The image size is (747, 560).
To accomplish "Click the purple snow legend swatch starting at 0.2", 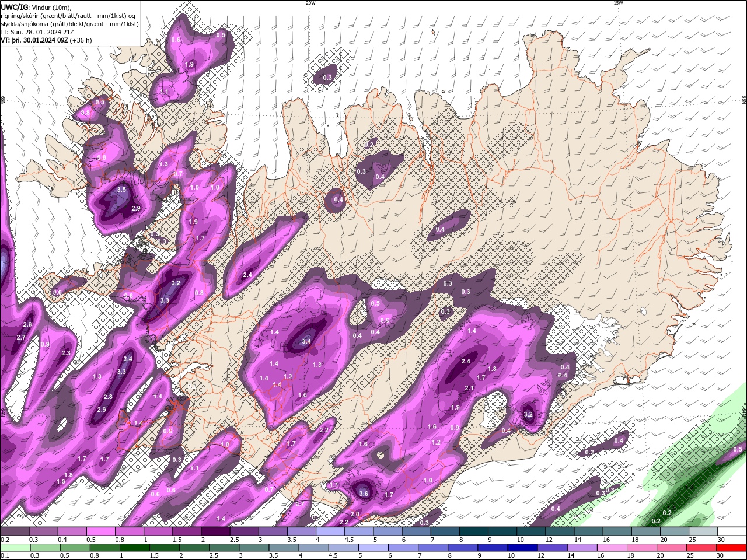I will click(15, 531).
